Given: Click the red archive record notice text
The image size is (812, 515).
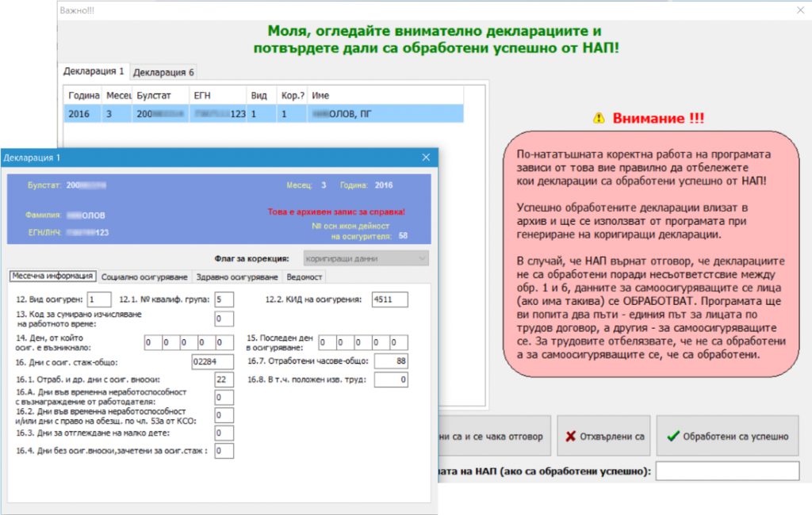Looking at the screenshot, I should [336, 212].
